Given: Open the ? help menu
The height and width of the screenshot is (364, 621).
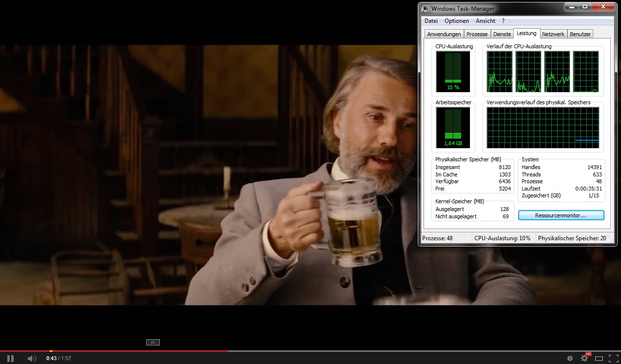Looking at the screenshot, I should click(x=503, y=21).
